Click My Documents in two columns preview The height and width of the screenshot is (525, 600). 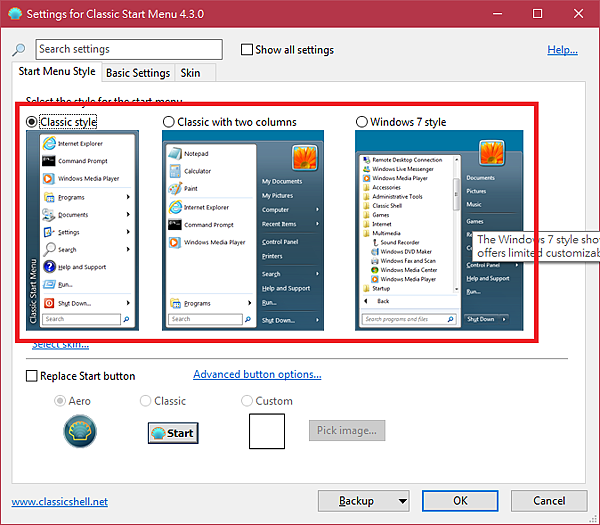pyautogui.click(x=282, y=181)
